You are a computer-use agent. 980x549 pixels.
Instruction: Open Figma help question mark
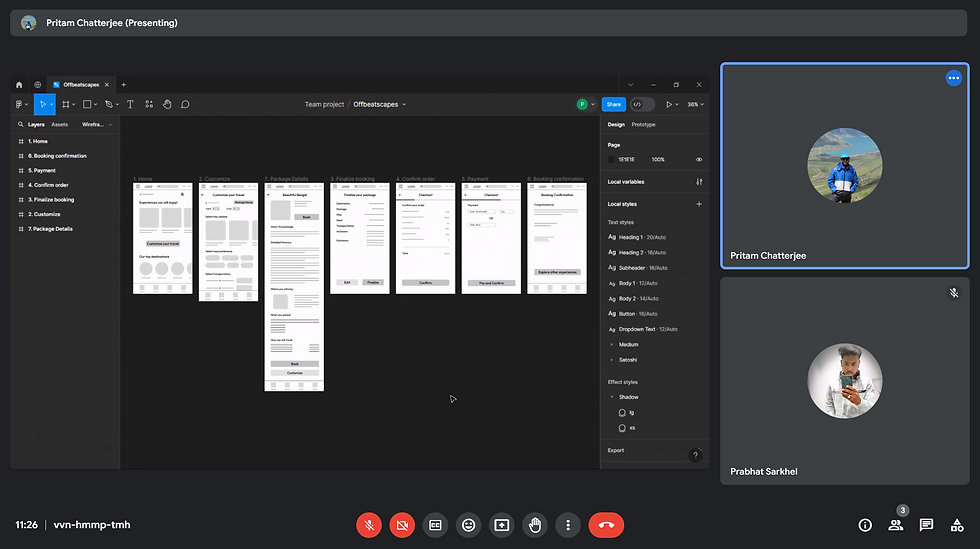click(x=695, y=455)
